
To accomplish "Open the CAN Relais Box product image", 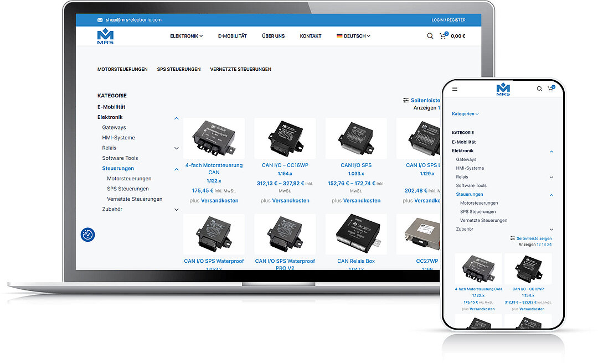I will coord(356,234).
